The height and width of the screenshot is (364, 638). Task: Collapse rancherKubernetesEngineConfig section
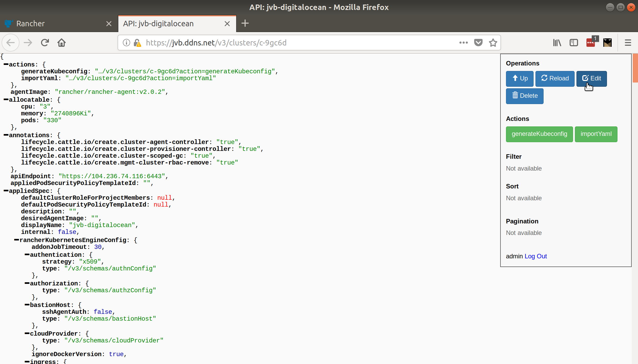pos(17,240)
